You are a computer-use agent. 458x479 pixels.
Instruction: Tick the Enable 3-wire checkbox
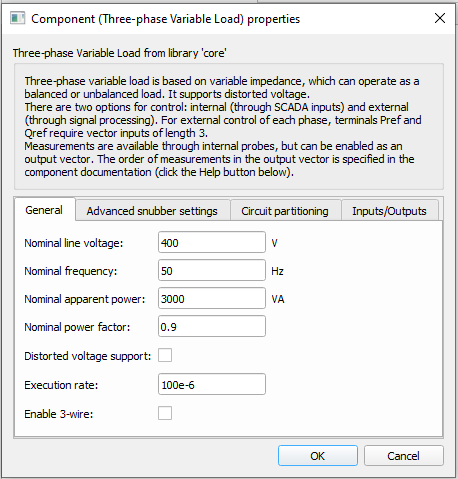tap(165, 413)
